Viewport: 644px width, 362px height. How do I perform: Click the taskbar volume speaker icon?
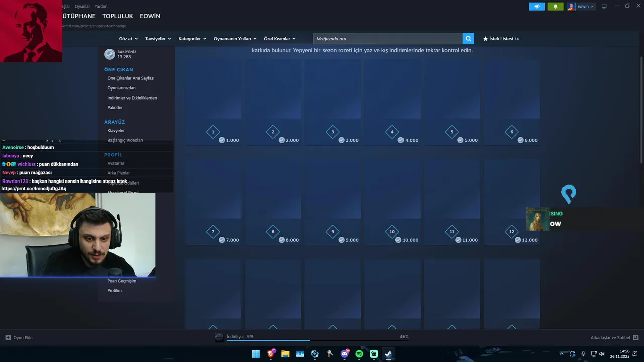(602, 354)
